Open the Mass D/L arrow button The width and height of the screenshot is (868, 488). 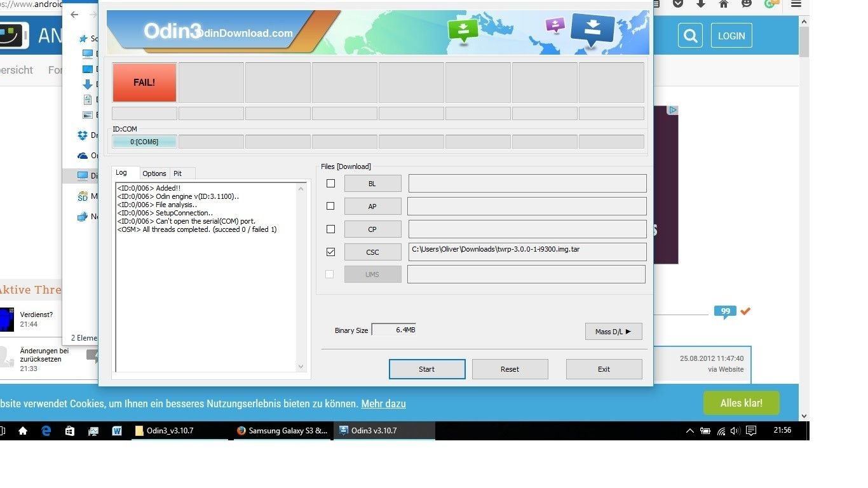point(613,332)
